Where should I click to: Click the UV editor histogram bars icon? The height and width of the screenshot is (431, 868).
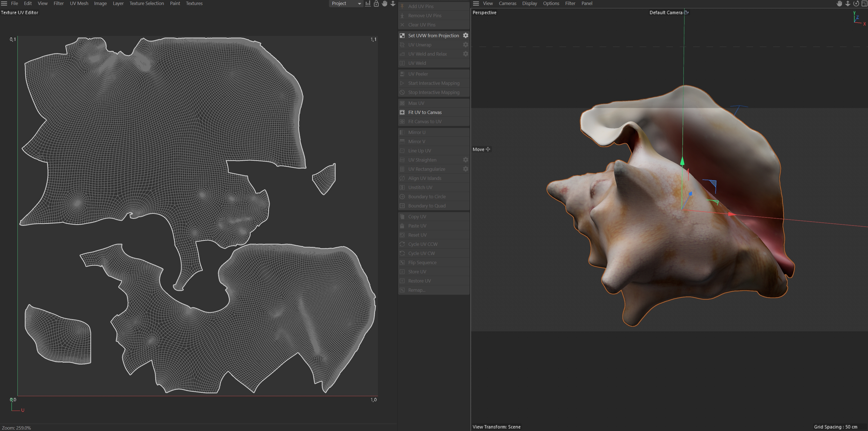tap(368, 3)
